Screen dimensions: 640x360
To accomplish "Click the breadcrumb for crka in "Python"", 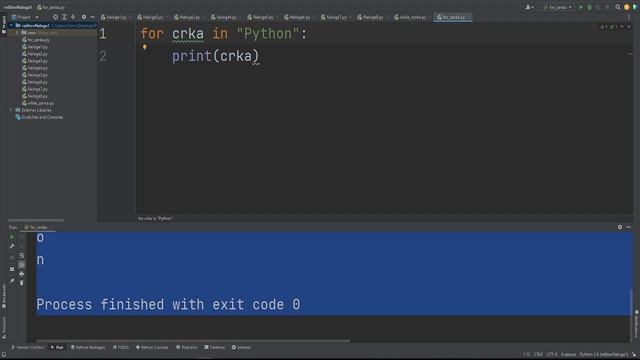I will 155,218.
